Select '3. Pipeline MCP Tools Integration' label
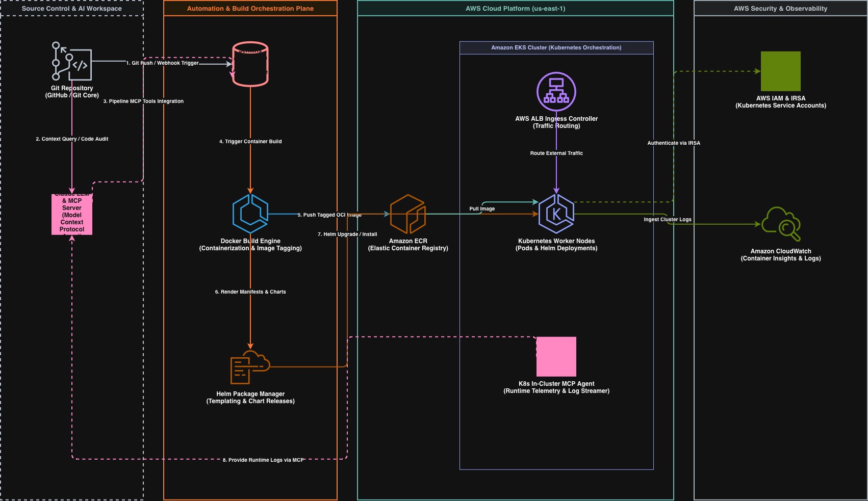 tap(143, 101)
